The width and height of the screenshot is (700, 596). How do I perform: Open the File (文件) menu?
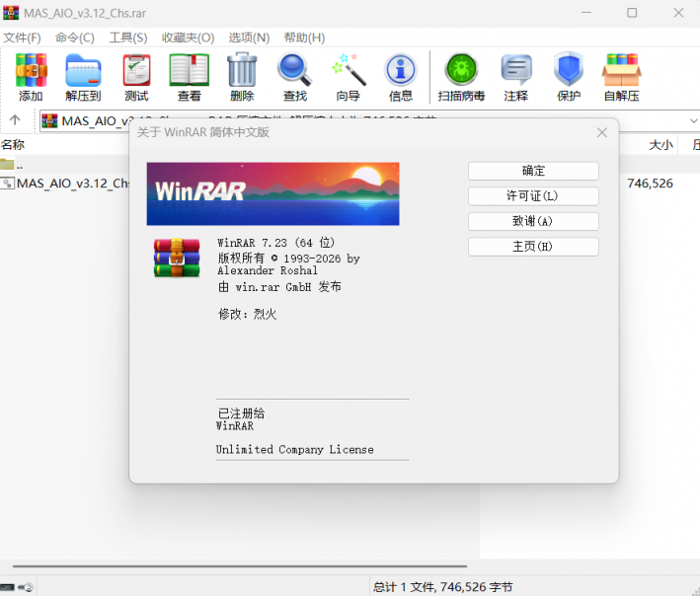tap(22, 37)
